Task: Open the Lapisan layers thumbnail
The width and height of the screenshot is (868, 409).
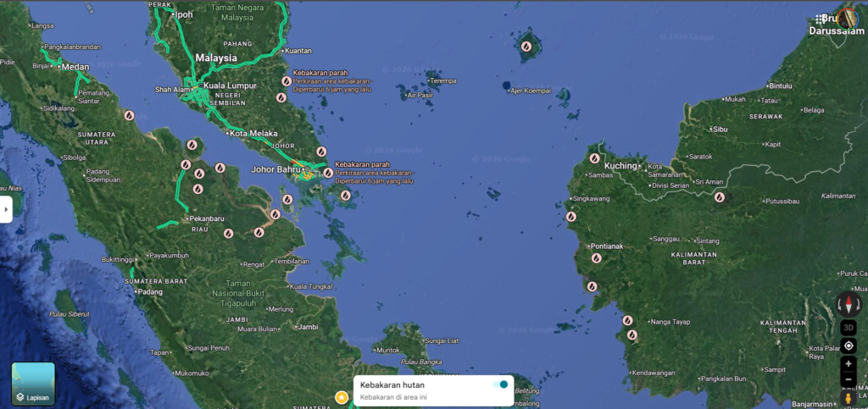Action: [x=33, y=384]
